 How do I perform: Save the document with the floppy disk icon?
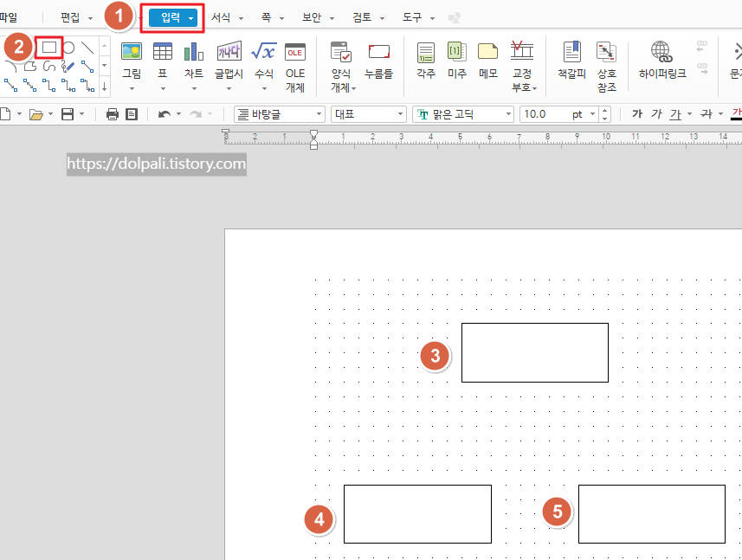point(68,114)
